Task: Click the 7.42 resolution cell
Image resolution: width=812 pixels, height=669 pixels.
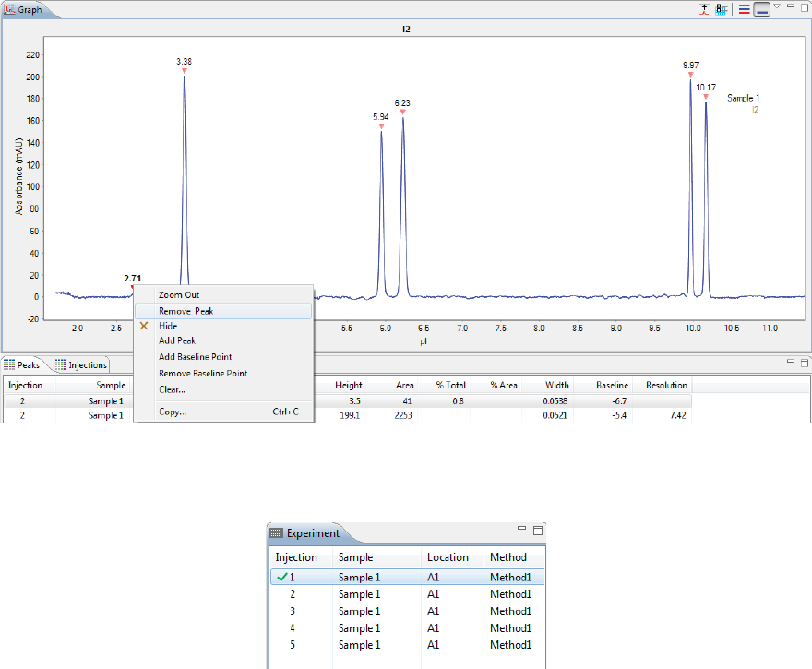Action: (x=677, y=415)
